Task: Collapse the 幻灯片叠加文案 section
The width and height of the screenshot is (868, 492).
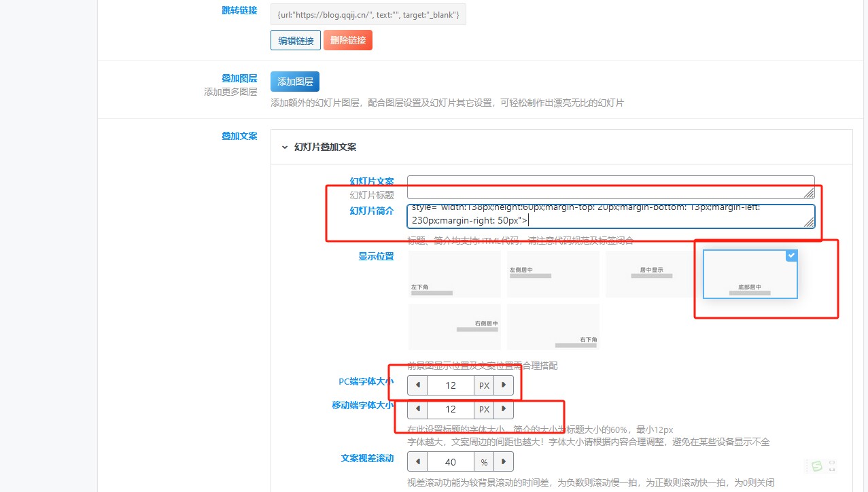Action: pyautogui.click(x=284, y=147)
